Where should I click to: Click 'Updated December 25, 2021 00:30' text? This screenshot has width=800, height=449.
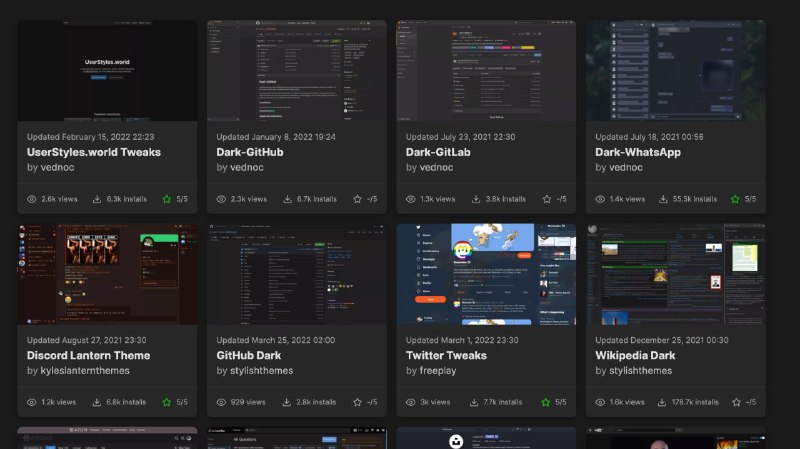point(662,340)
